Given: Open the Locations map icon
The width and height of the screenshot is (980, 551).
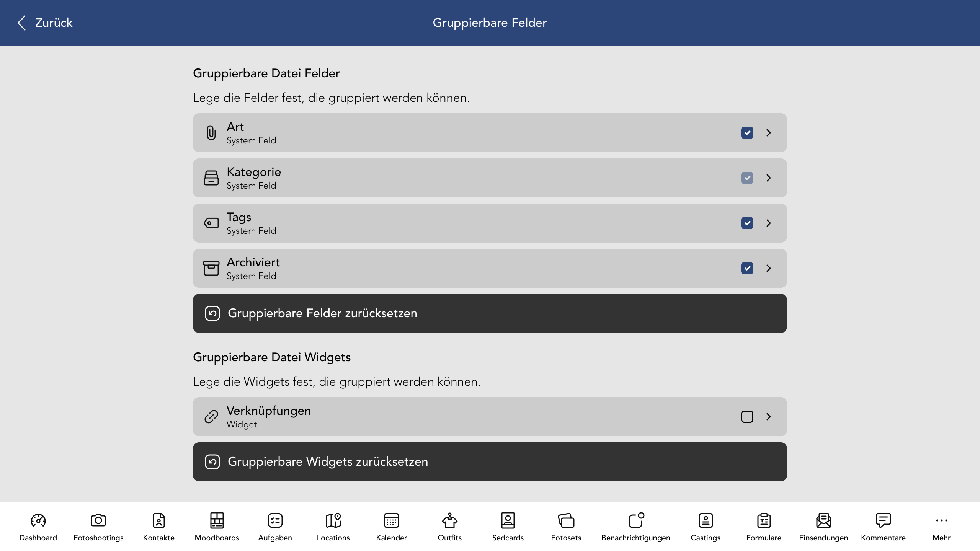Looking at the screenshot, I should pos(333,520).
